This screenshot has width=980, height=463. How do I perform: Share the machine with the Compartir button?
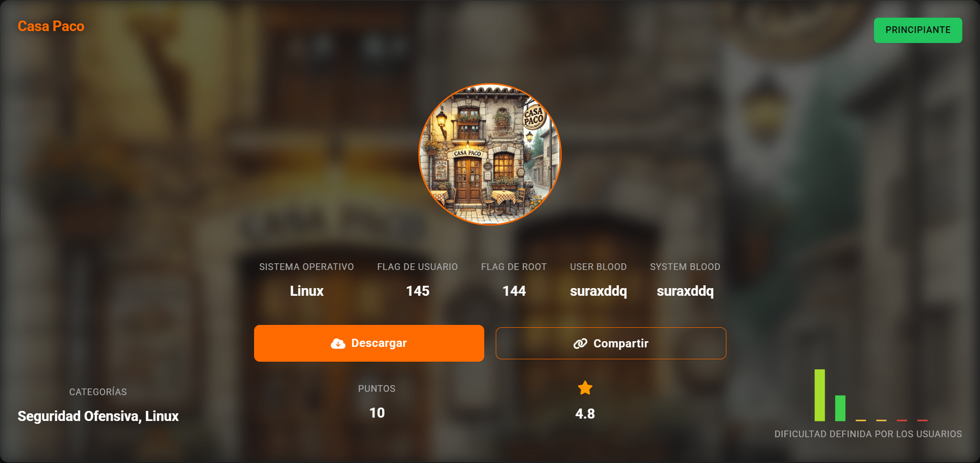pyautogui.click(x=611, y=343)
